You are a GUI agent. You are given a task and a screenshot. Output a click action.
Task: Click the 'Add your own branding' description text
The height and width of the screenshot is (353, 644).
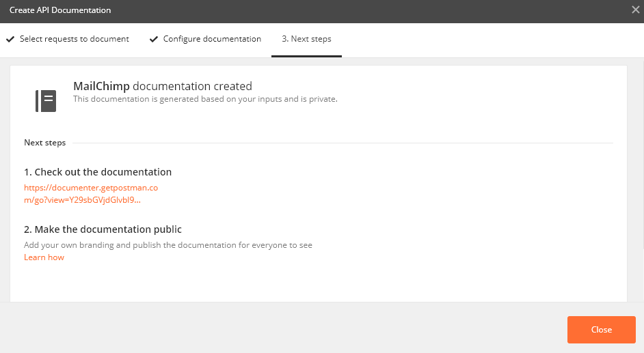(168, 245)
